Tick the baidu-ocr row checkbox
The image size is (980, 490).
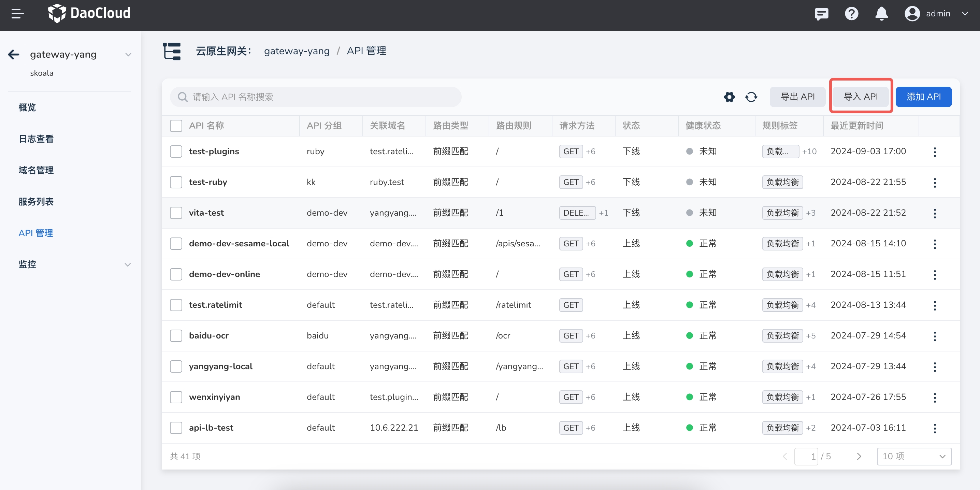[x=176, y=335]
